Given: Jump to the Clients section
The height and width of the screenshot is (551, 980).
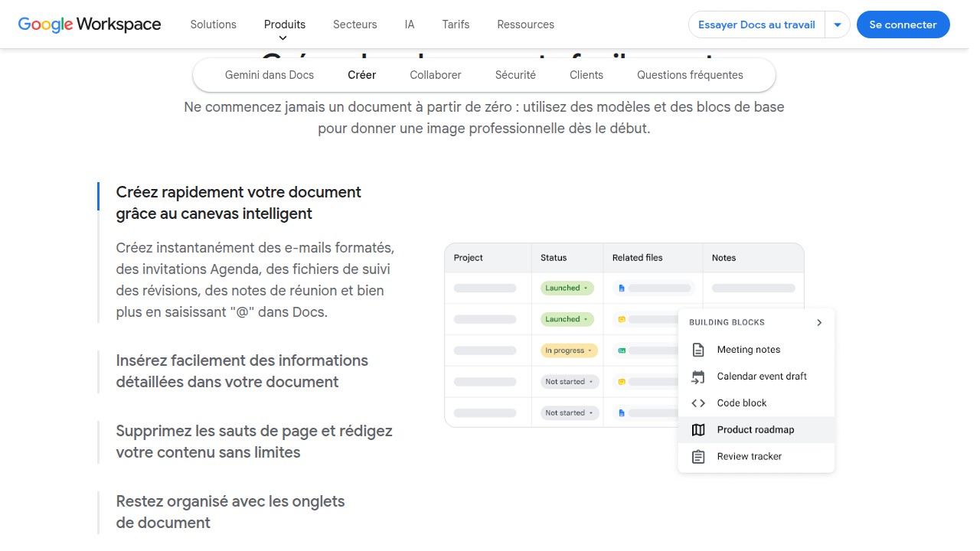Looking at the screenshot, I should click(586, 75).
